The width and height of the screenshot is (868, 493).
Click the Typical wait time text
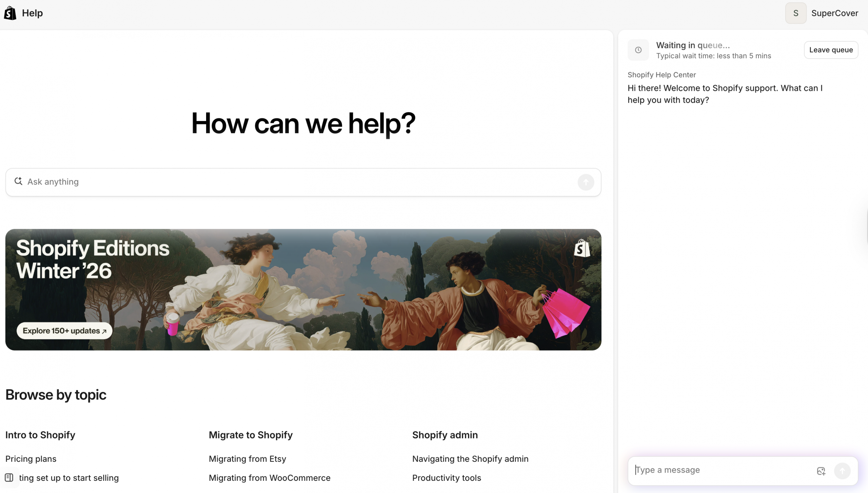point(714,56)
